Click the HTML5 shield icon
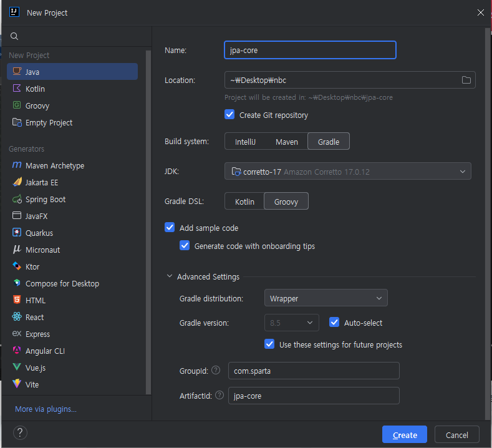The image size is (492, 448). coord(17,299)
